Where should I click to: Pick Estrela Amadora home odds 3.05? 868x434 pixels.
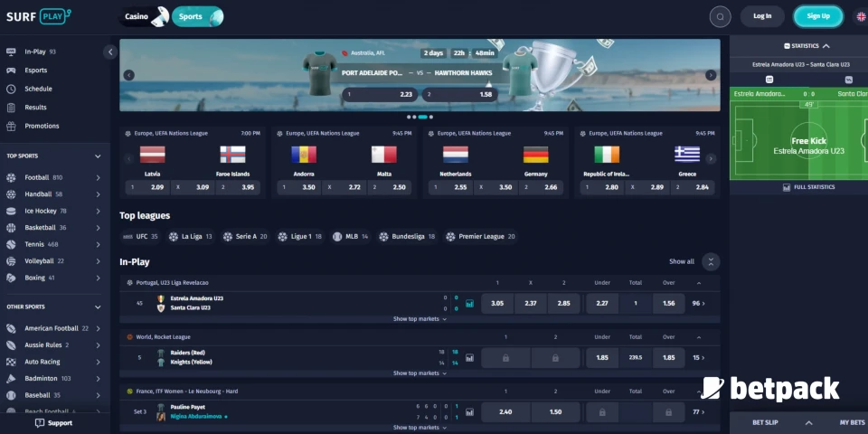(x=497, y=304)
